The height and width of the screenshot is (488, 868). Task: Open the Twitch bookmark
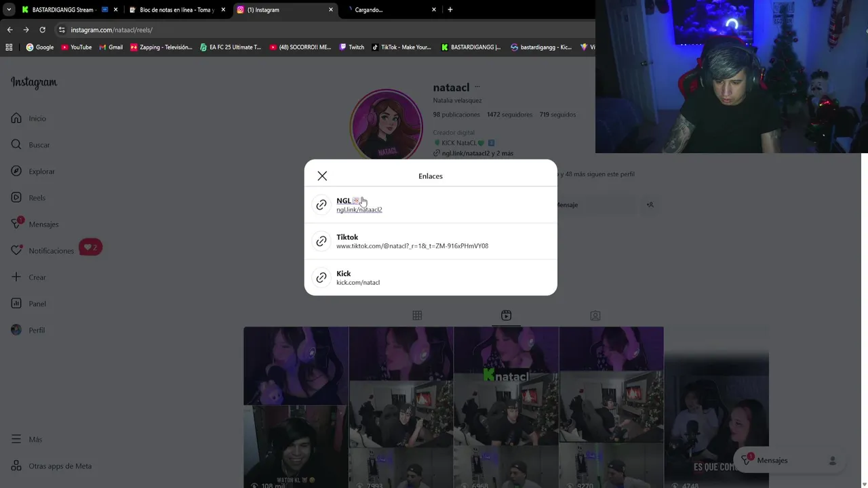click(352, 47)
